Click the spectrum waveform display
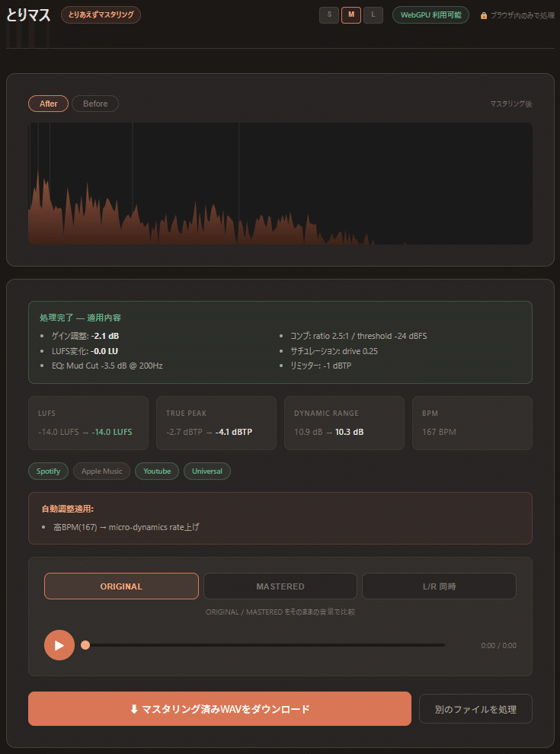Viewport: 560px width, 754px height. click(280, 184)
